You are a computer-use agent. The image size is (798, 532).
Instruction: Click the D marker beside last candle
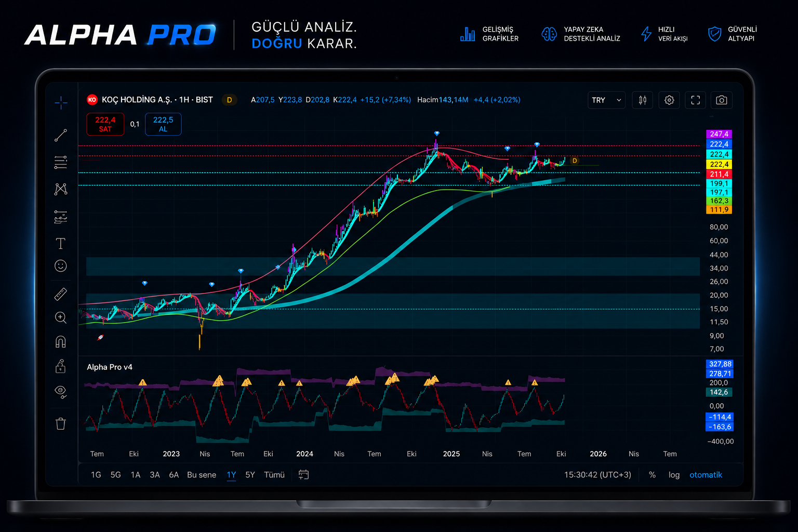(575, 161)
